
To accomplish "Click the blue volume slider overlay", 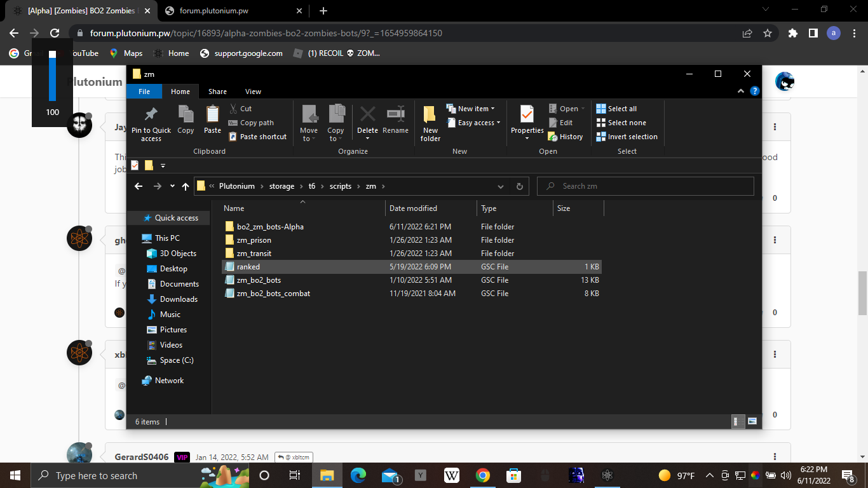I will tap(52, 76).
